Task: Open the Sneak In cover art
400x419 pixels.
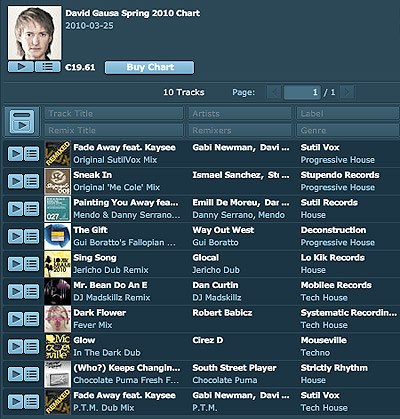Action: click(x=58, y=181)
